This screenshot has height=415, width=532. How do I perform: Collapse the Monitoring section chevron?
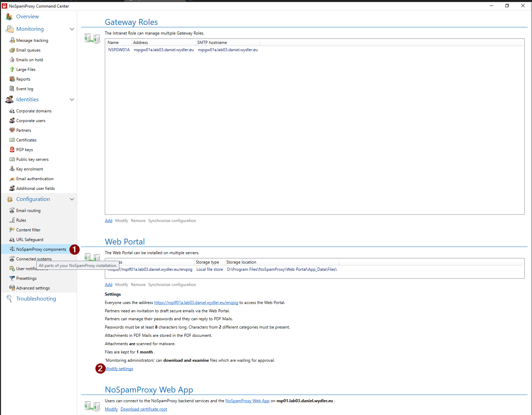coord(72,29)
